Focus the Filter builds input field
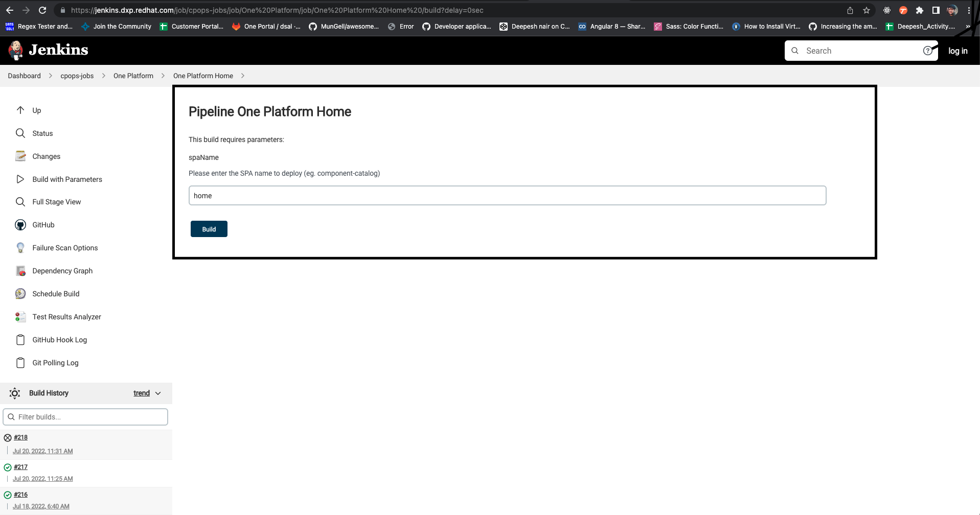980x515 pixels. coord(85,417)
